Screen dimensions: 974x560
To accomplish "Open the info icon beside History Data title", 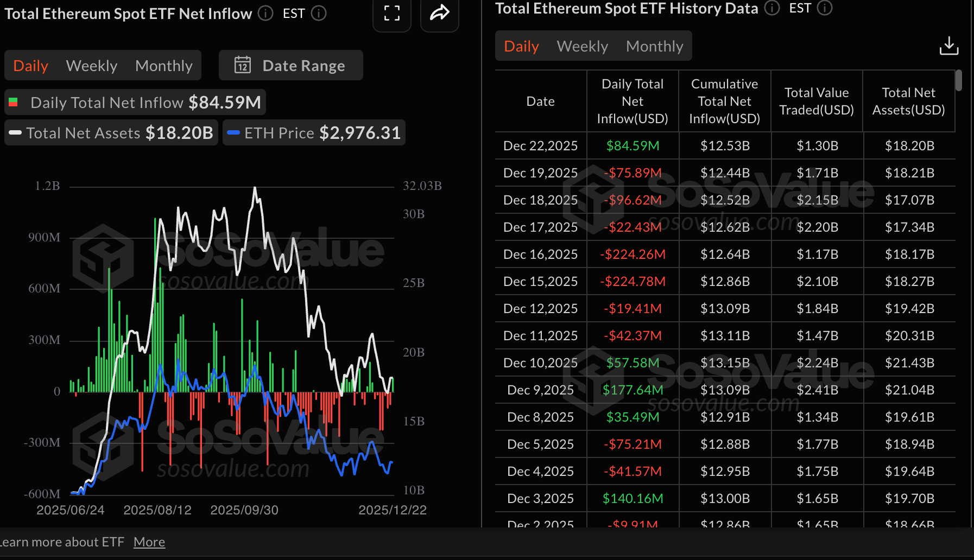I will 771,9.
